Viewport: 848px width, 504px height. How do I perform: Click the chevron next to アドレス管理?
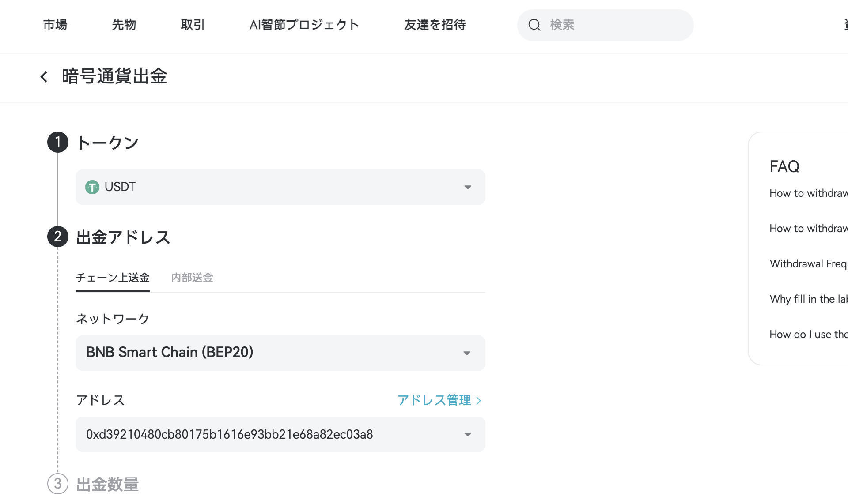[x=479, y=400]
